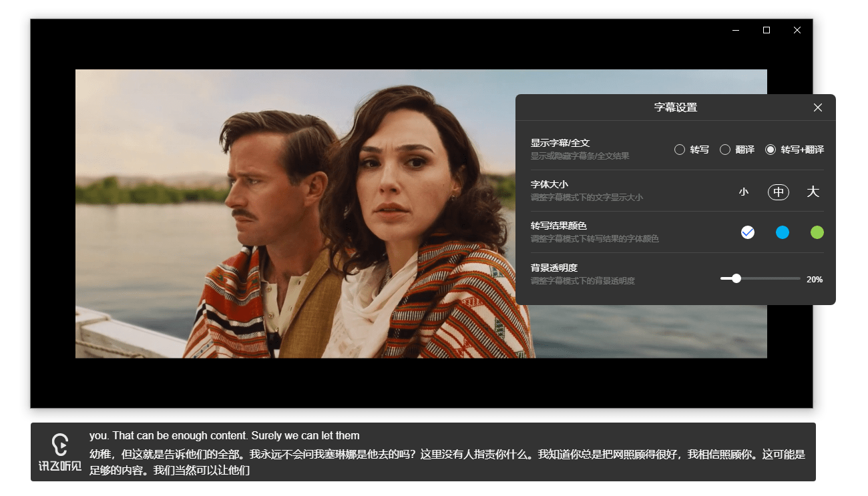Select the 转写+翻译 radio option

point(795,150)
